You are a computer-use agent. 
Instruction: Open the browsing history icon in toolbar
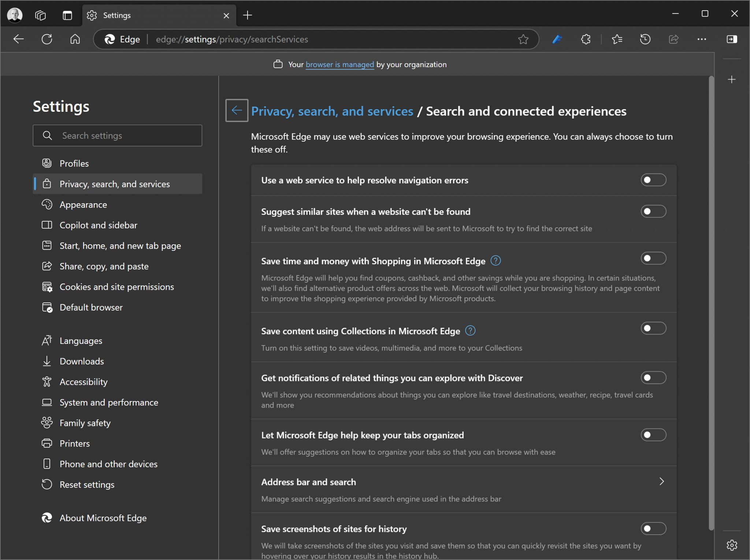point(645,39)
